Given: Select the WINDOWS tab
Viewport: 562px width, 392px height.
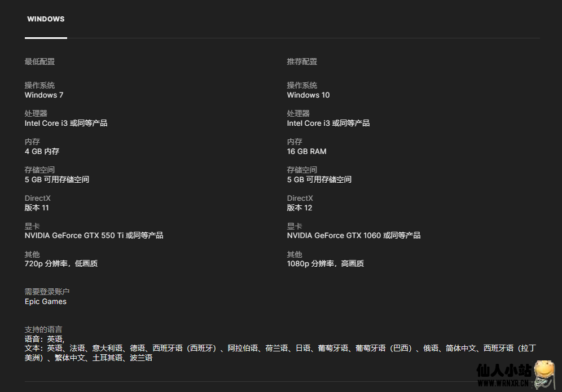Looking at the screenshot, I should pos(46,19).
